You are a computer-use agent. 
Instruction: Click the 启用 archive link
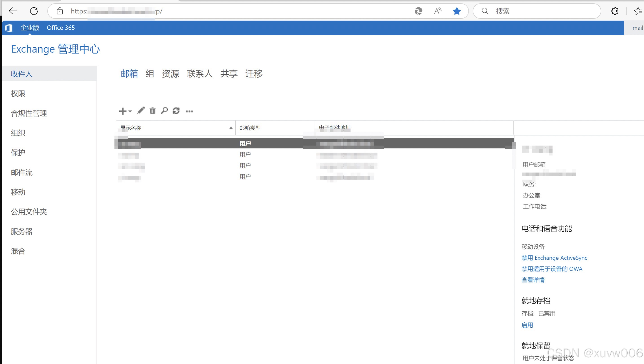click(527, 325)
